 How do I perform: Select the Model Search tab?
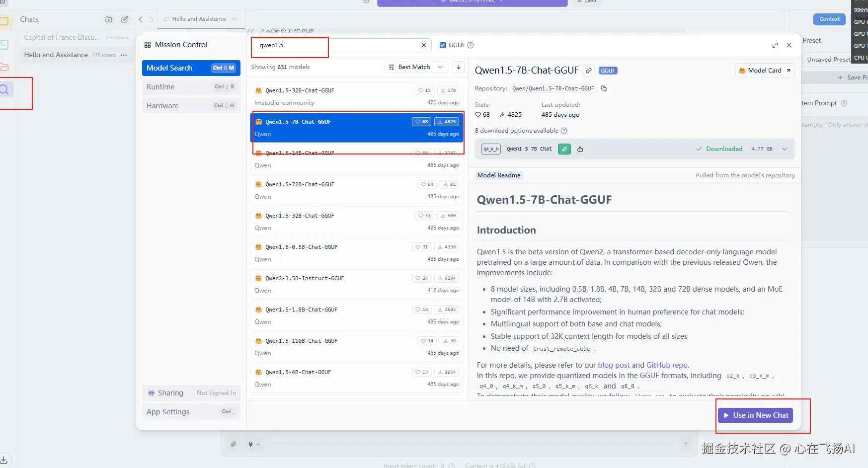click(191, 68)
